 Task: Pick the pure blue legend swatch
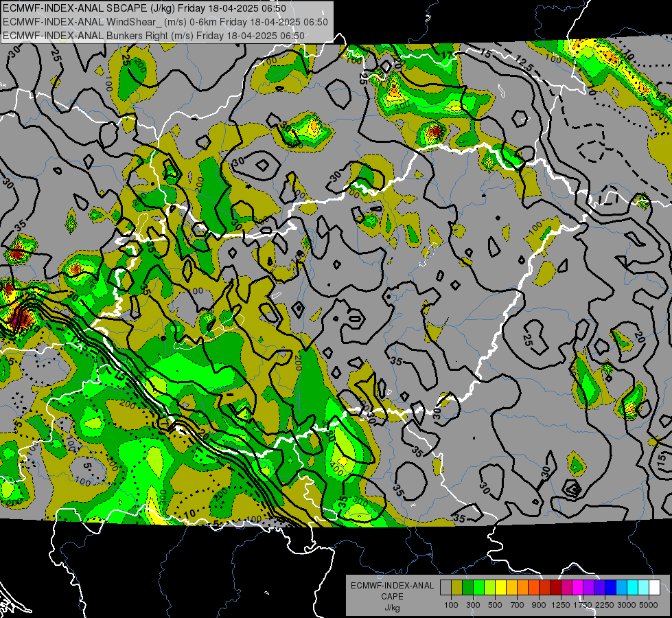point(611,588)
